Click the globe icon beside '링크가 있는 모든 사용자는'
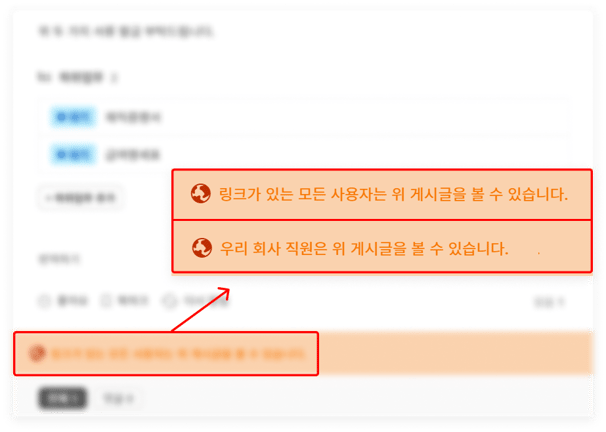The width and height of the screenshot is (606, 432). (x=201, y=194)
